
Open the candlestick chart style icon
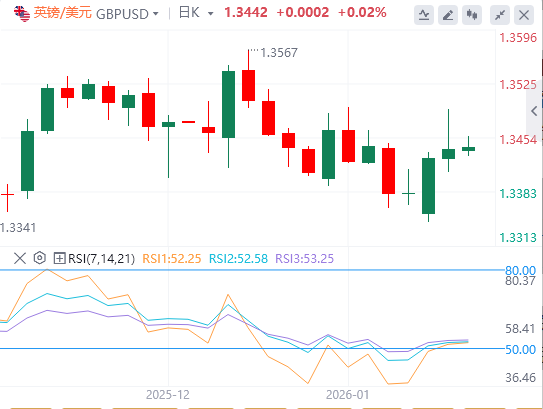coord(472,15)
